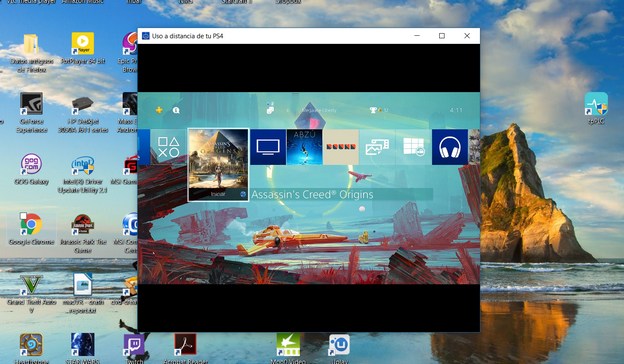Select the Twitch desktop shortcut
The height and width of the screenshot is (364, 624).
[x=135, y=348]
